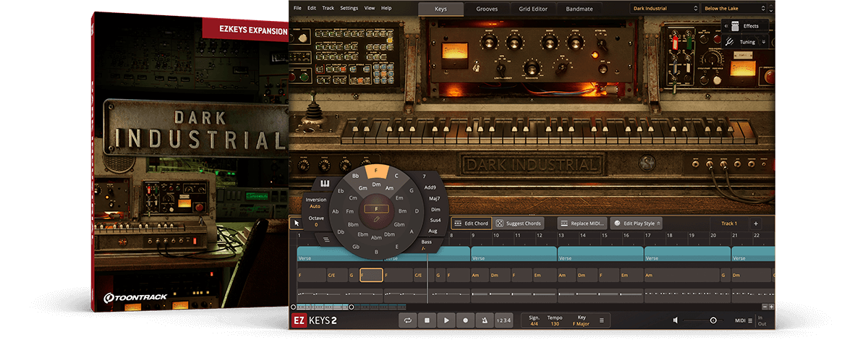The image size is (868, 353).
Task: Select the arrow pointer tool
Action: pyautogui.click(x=297, y=224)
